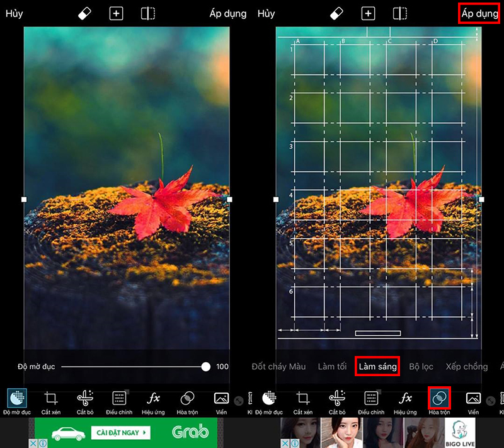Tap the BIGO LIVE ad info icon
Screen dimensions: 504x448
click(x=294, y=444)
